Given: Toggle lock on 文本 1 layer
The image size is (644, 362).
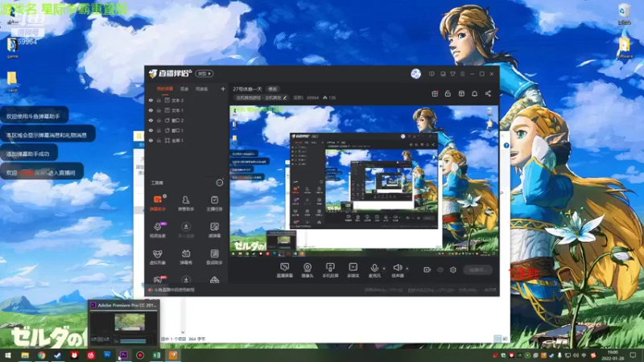Looking at the screenshot, I should [159, 110].
